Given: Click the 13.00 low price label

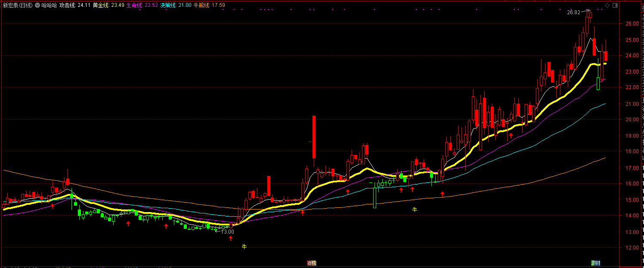Looking at the screenshot, I should click(228, 231).
